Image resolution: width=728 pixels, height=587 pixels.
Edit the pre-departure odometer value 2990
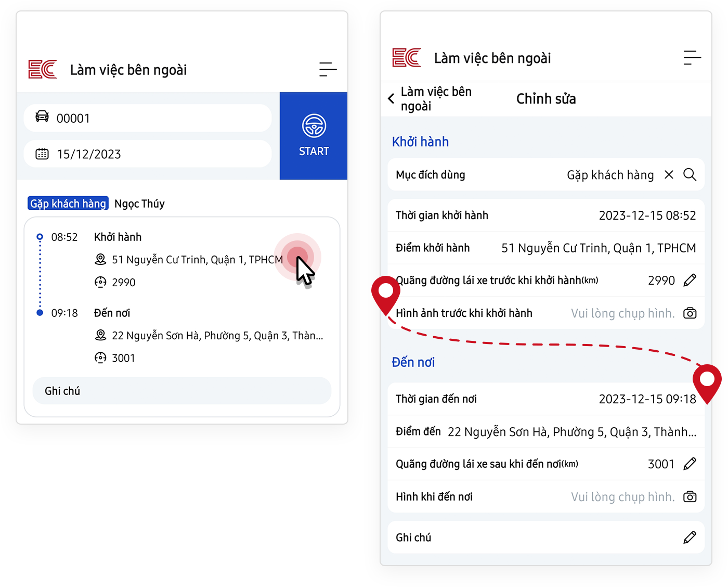click(690, 280)
